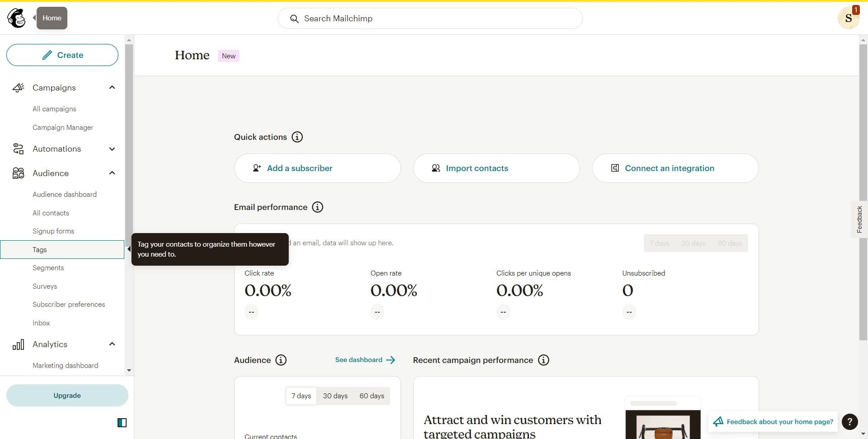The height and width of the screenshot is (439, 868).
Task: Go to the Audience dashboard menu item
Action: click(x=65, y=194)
